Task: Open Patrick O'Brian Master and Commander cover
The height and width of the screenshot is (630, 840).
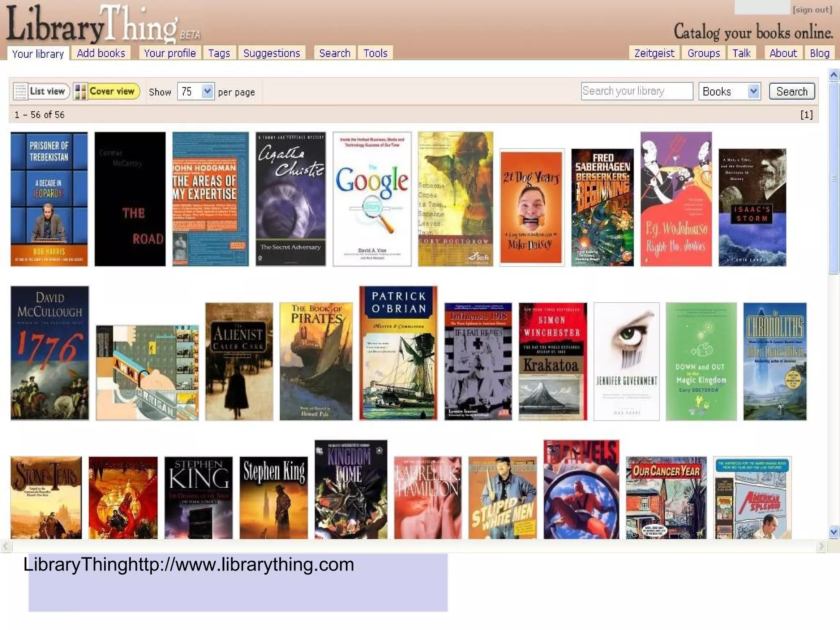Action: 398,353
